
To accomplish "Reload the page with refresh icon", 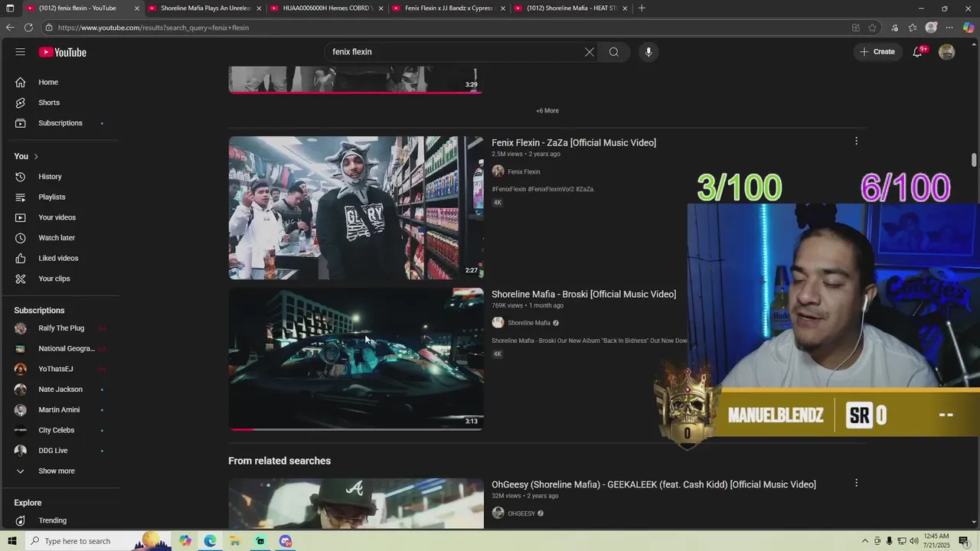I will coord(28,28).
